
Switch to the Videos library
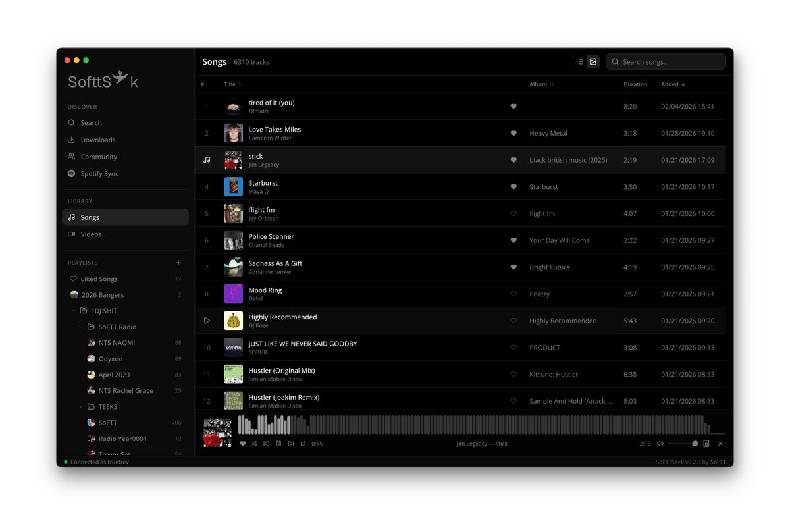[x=125, y=234]
